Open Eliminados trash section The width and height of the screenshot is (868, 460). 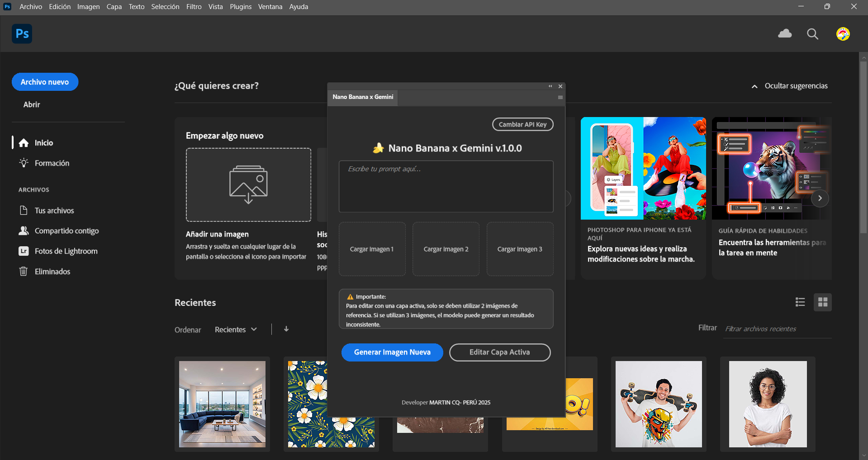coord(44,272)
